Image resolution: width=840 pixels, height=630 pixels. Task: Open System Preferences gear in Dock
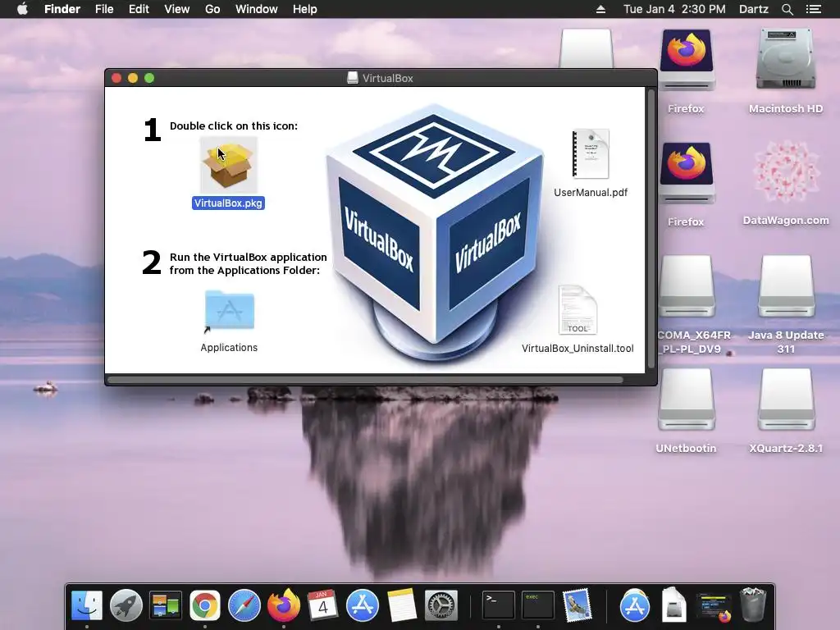pos(441,605)
